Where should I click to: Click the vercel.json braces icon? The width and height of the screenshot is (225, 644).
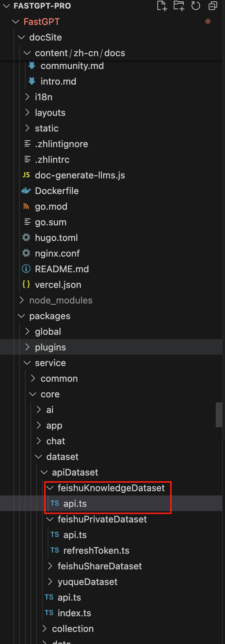click(26, 284)
